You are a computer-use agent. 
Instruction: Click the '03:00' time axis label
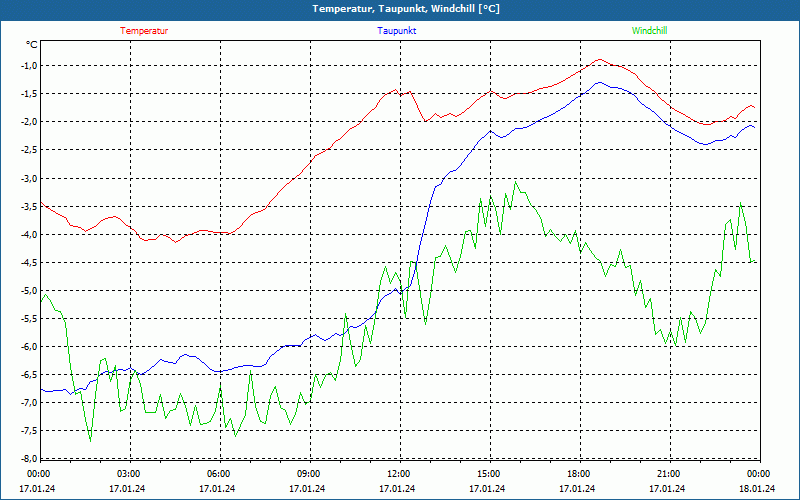point(128,474)
